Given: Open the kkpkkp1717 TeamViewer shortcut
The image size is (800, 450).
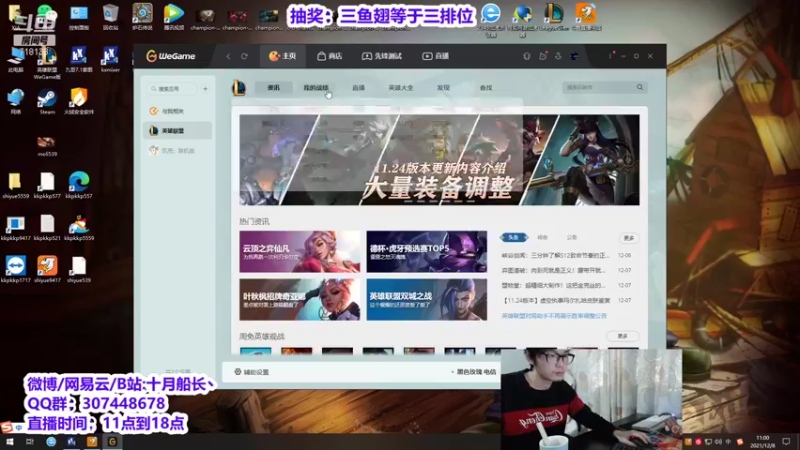Looking at the screenshot, I should 16,270.
